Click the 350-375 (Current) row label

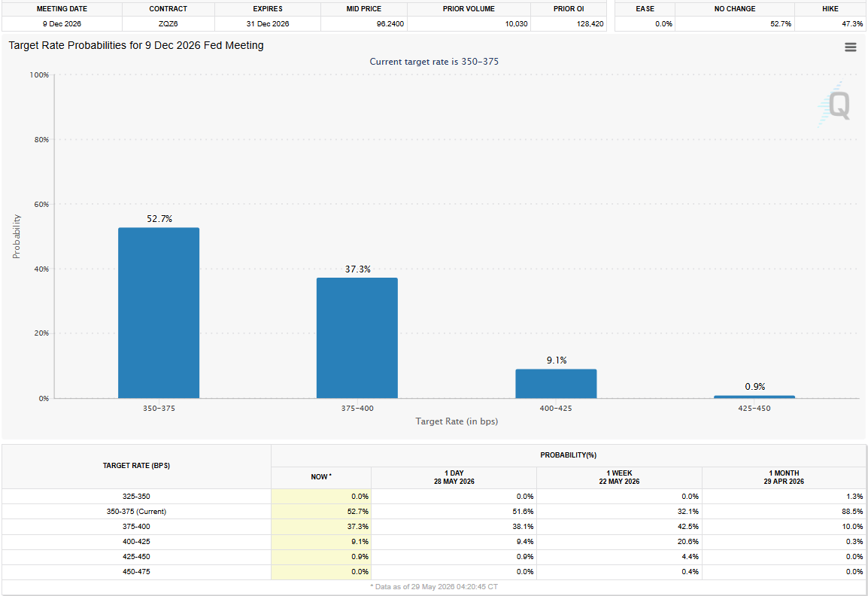tap(136, 512)
